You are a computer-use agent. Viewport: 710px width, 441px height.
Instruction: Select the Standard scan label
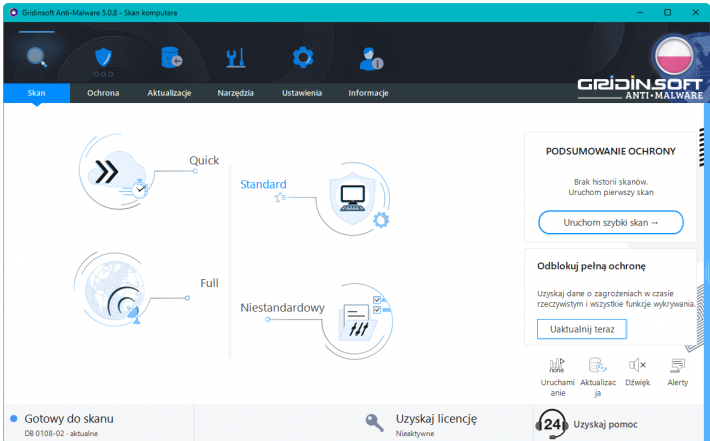tap(263, 184)
